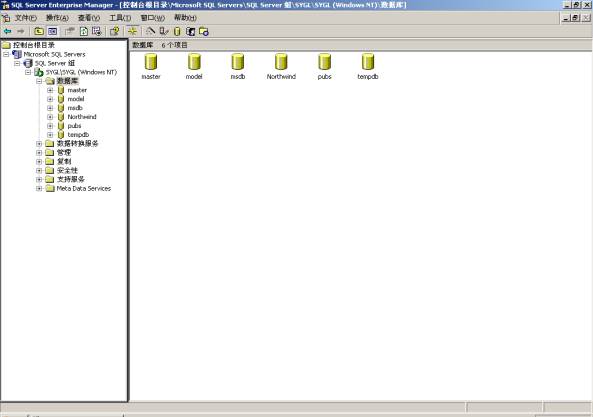Open the 工具(T) menu
The image size is (593, 417).
(x=120, y=18)
